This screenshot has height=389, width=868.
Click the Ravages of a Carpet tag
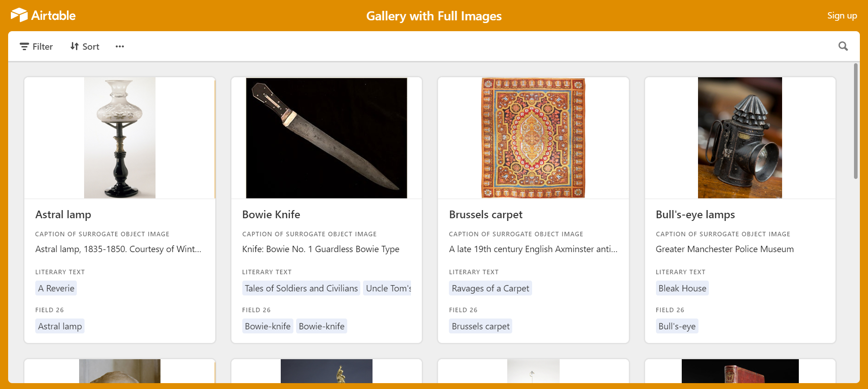click(491, 288)
